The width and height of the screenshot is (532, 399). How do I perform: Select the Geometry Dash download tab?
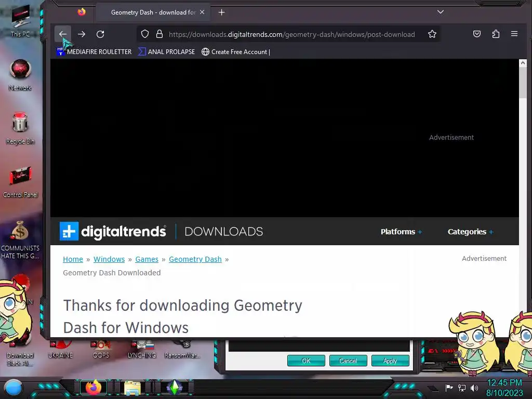click(x=153, y=12)
